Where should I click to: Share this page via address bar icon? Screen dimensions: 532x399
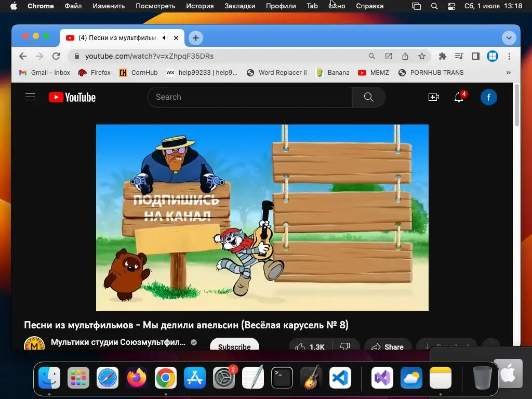(405, 56)
